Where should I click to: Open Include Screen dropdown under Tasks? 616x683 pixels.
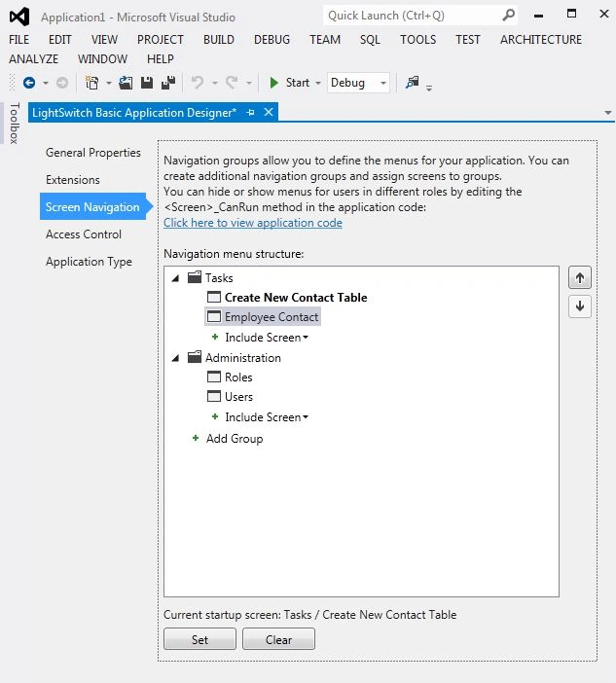click(306, 338)
